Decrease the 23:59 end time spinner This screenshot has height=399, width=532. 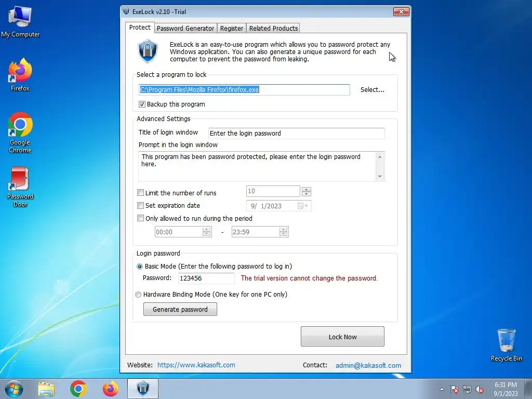283,234
